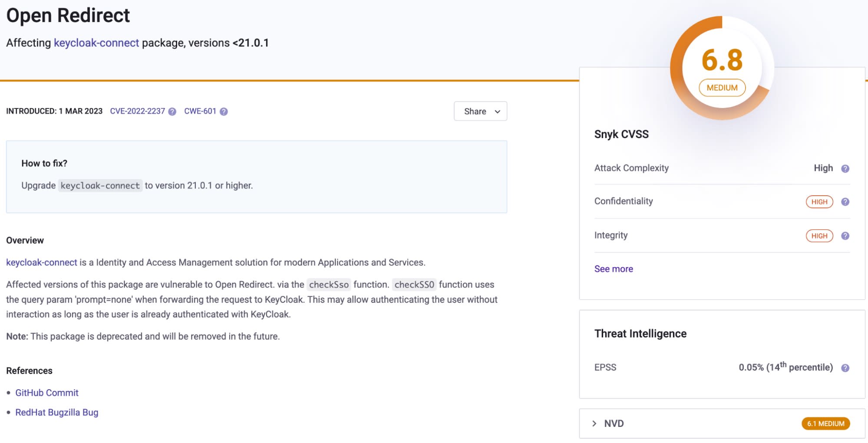
Task: Open keycloak-connect package link in the heading
Action: pyautogui.click(x=96, y=43)
